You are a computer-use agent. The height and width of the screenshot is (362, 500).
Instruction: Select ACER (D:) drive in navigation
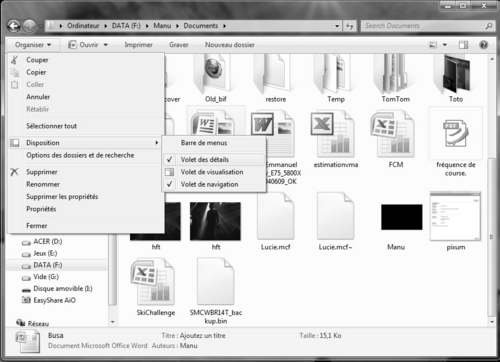[x=48, y=241]
